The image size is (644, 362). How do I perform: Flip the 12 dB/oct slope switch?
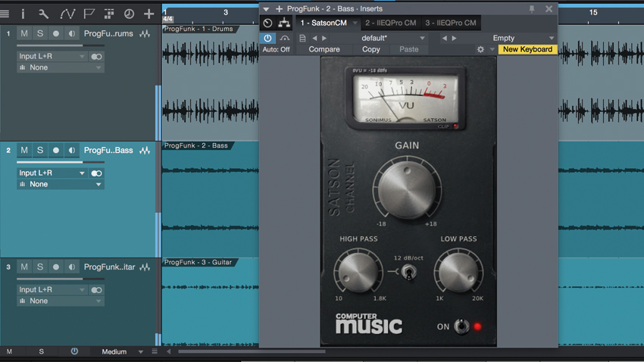coord(408,272)
